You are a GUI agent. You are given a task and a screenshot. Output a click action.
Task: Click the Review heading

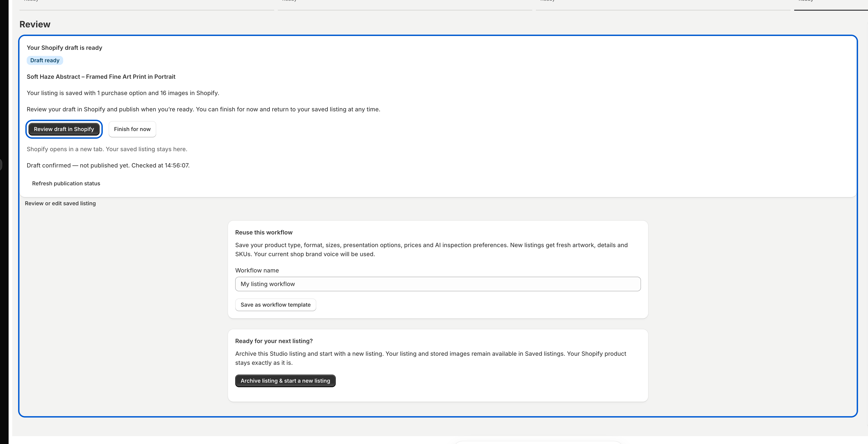click(x=35, y=24)
